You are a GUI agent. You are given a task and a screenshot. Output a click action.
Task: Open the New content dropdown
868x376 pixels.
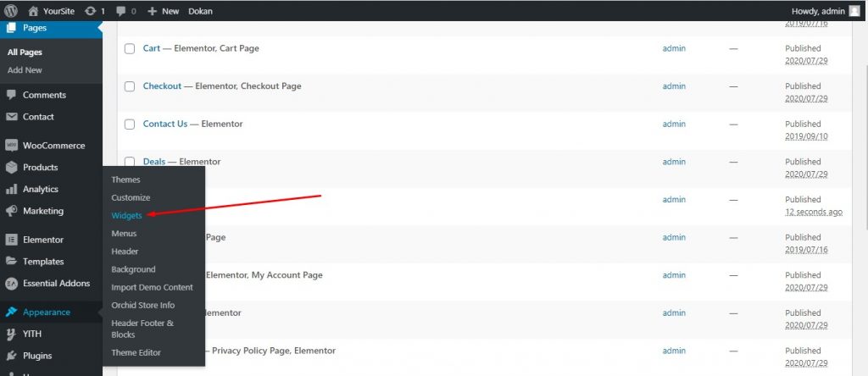[163, 11]
